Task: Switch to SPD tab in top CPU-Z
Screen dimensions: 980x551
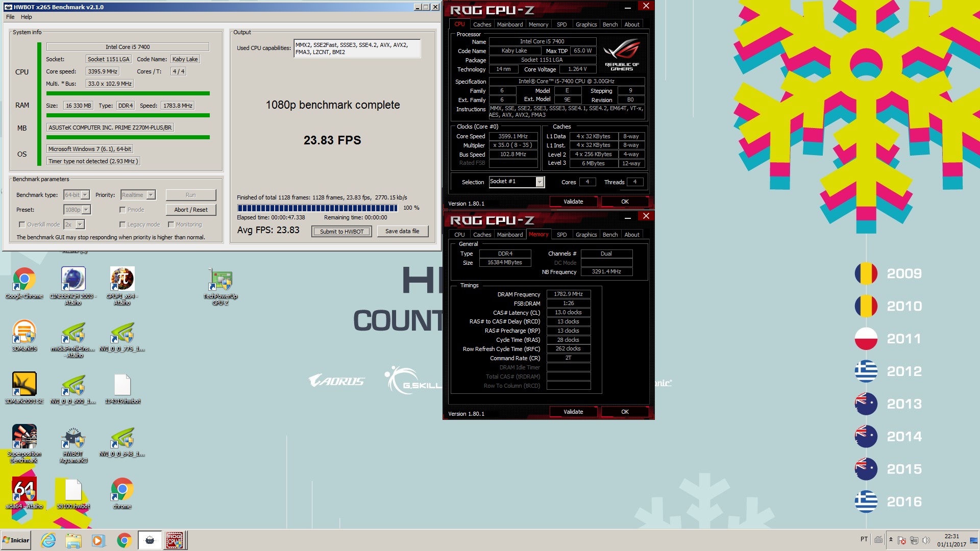Action: [x=561, y=24]
